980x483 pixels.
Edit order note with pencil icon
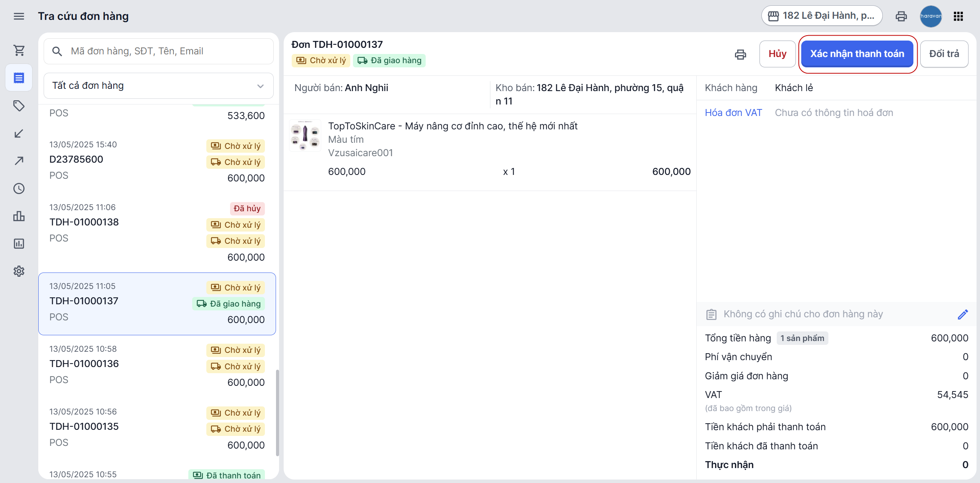coord(963,314)
